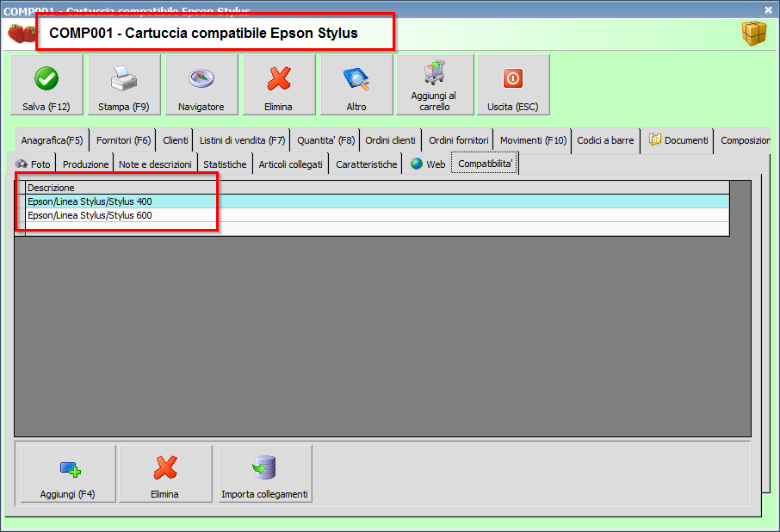
Task: Click the Aggiungi (F4) plus icon
Action: (x=70, y=469)
